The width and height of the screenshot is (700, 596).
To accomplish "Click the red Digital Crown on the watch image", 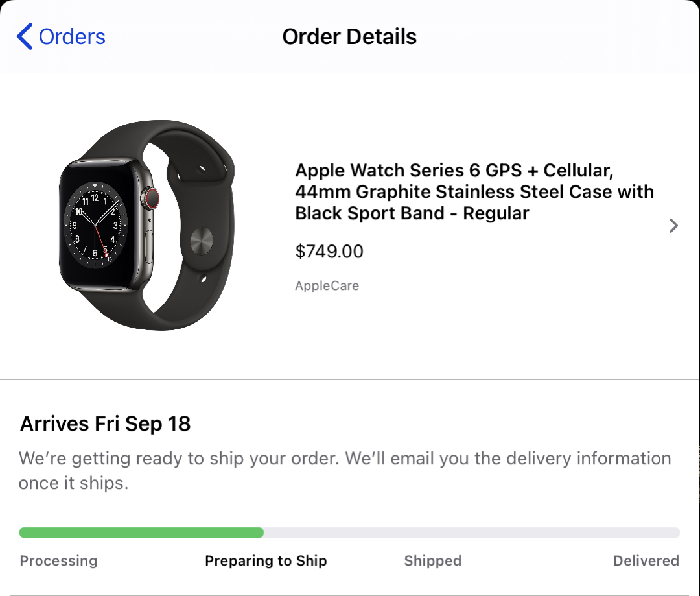I will point(151,198).
